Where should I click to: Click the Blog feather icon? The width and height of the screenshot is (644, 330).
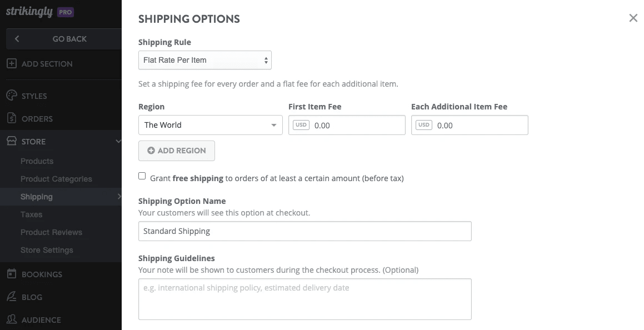11,297
